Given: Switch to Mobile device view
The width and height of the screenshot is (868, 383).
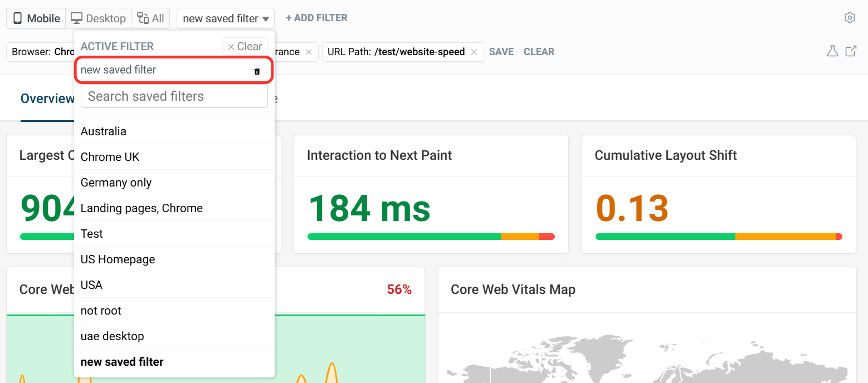Looking at the screenshot, I should coord(36,18).
